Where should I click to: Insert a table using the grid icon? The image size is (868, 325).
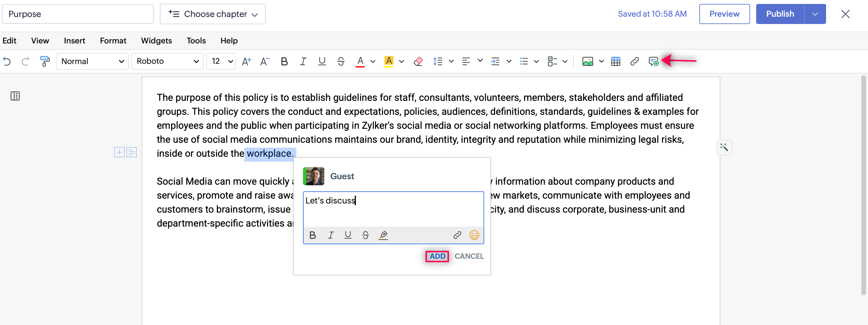pos(615,61)
